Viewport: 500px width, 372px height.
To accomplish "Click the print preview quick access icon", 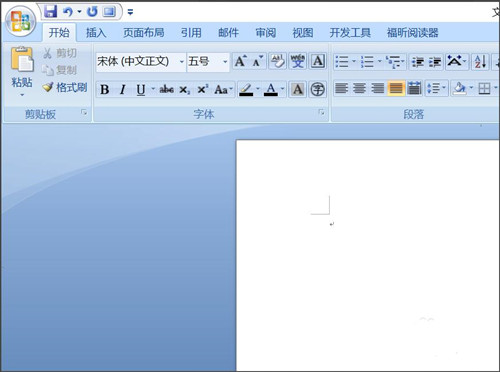I will pyautogui.click(x=109, y=12).
